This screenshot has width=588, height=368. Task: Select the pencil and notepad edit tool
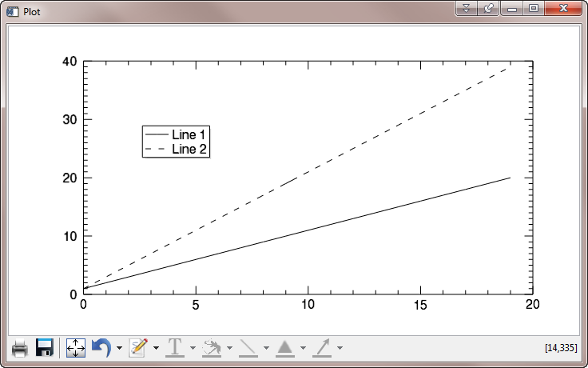pyautogui.click(x=138, y=348)
